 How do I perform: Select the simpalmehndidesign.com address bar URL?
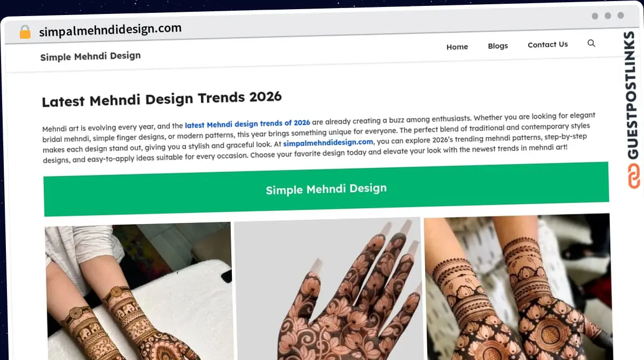110,30
